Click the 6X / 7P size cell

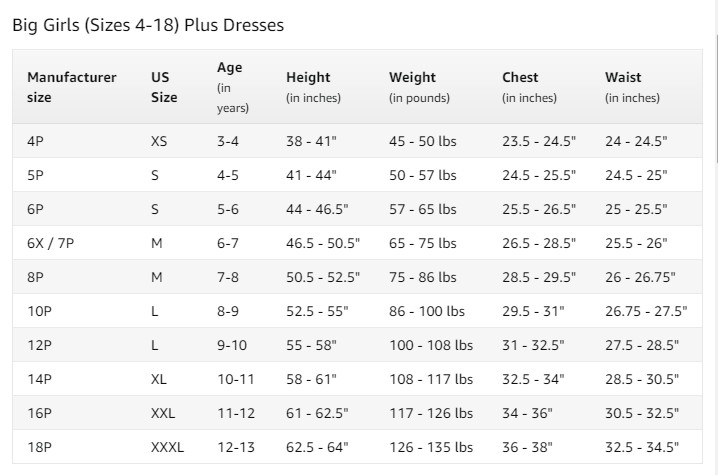50,243
